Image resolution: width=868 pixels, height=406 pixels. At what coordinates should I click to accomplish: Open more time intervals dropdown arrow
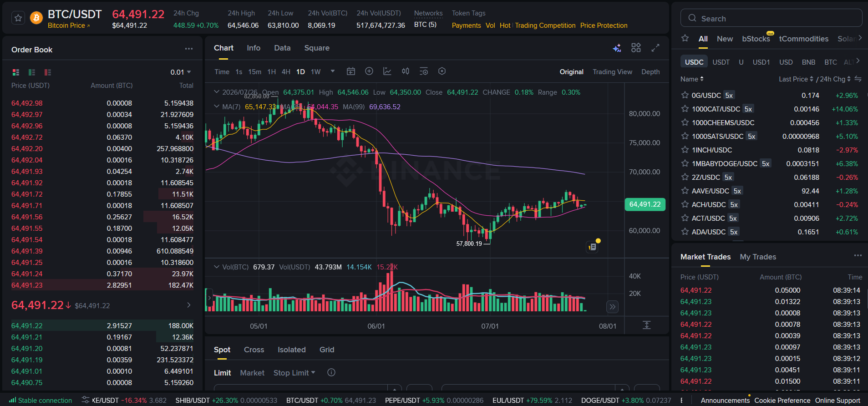click(x=333, y=71)
